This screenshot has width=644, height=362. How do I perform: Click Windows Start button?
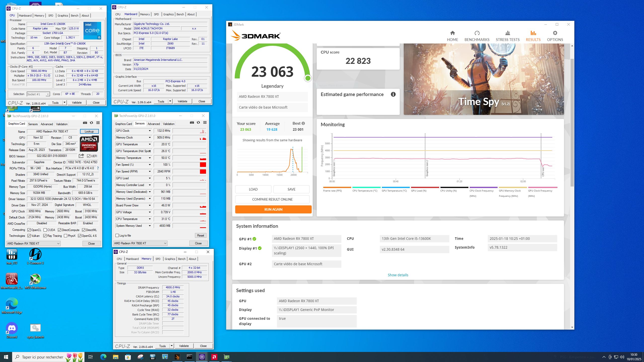coord(6,357)
